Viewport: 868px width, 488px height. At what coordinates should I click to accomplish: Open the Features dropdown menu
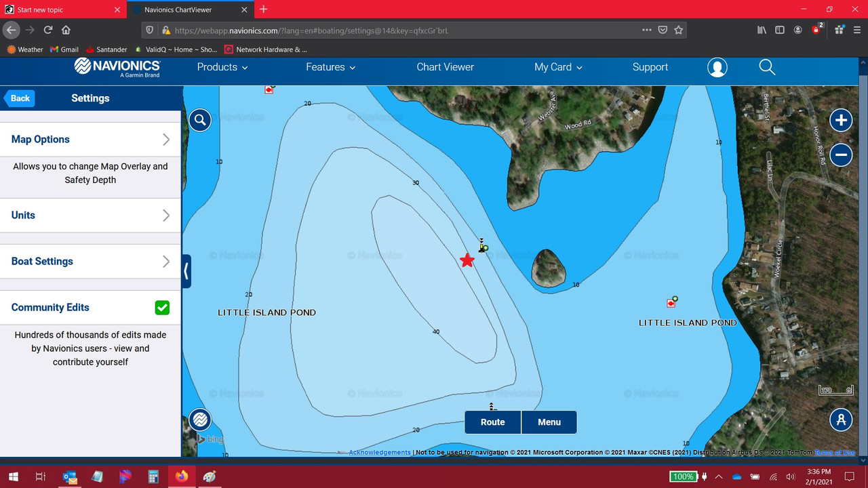[x=330, y=67]
